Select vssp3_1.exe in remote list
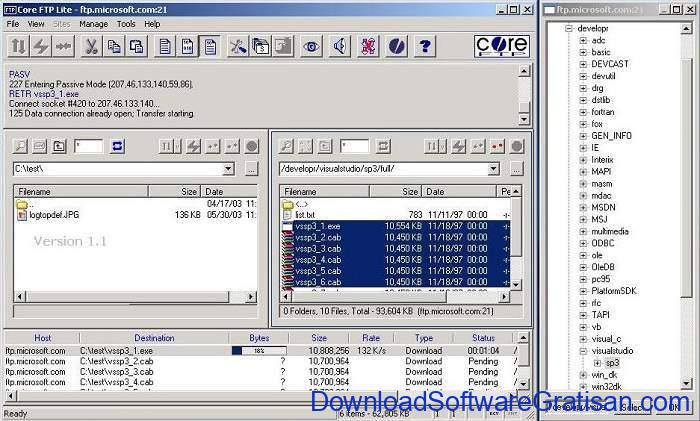 click(x=317, y=226)
